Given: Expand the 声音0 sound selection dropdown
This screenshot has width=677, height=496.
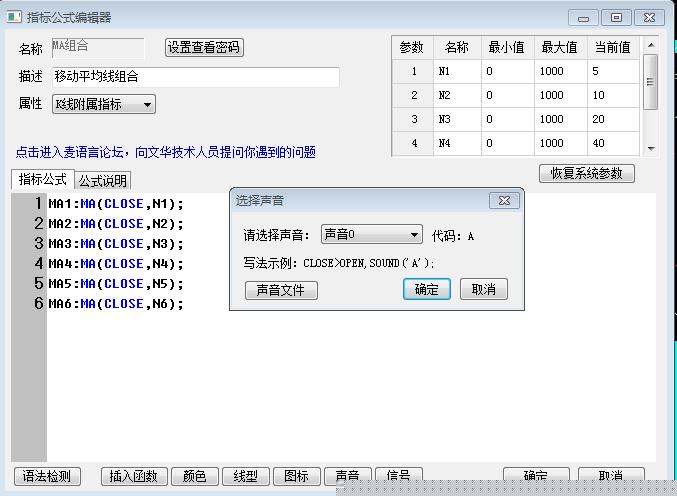Looking at the screenshot, I should [x=372, y=235].
